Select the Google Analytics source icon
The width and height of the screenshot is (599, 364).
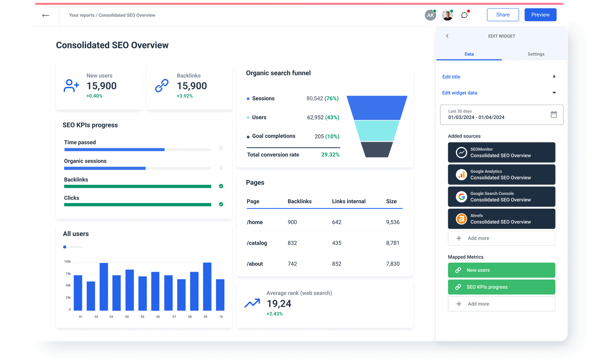(461, 174)
